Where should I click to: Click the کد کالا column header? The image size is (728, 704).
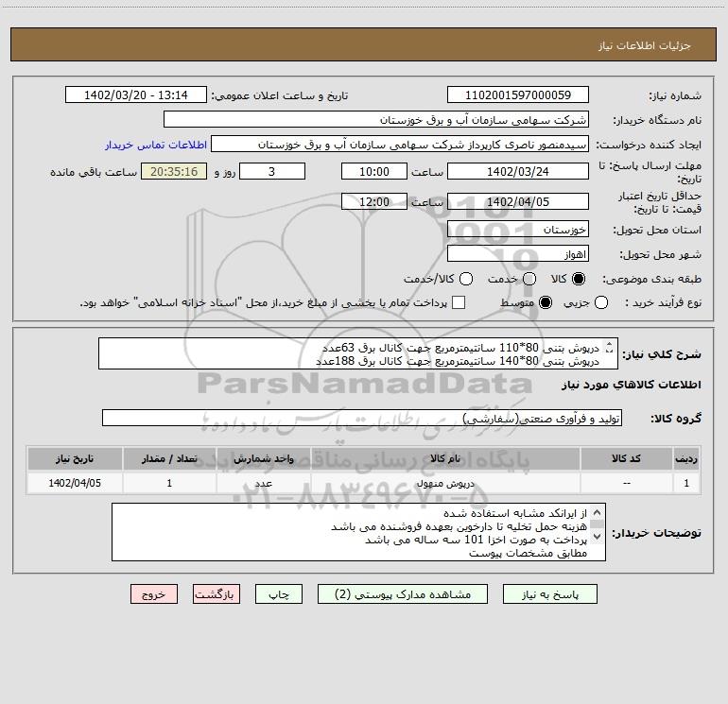[x=626, y=458]
